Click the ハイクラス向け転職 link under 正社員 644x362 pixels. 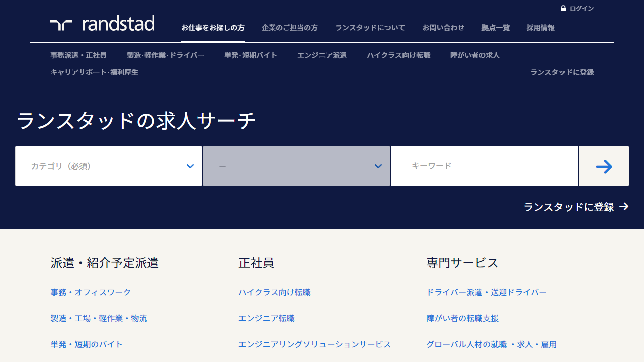[x=275, y=292]
